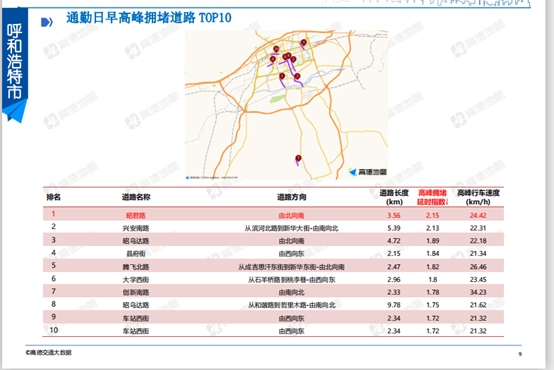This screenshot has height=370, width=554.
Task: Click direction 从和谐路到哲里木路-由南向北
Action: click(291, 305)
